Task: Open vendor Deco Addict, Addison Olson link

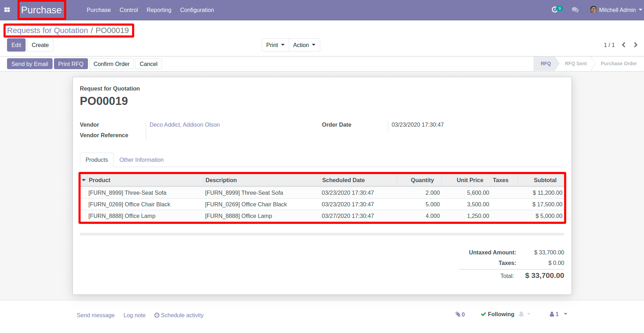Action: (x=185, y=125)
